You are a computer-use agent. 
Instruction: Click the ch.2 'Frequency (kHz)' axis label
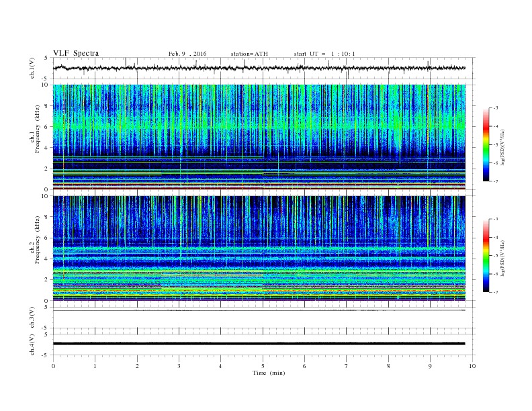tap(38, 240)
